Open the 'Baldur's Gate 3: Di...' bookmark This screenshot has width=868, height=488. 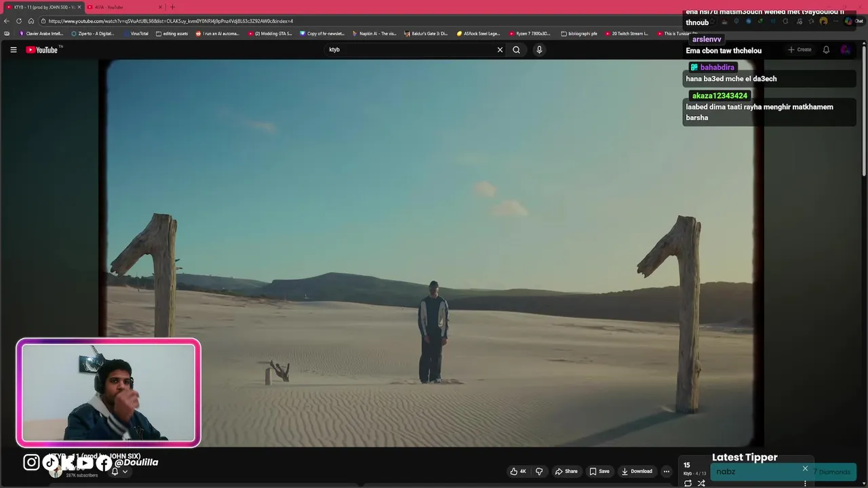click(x=426, y=33)
